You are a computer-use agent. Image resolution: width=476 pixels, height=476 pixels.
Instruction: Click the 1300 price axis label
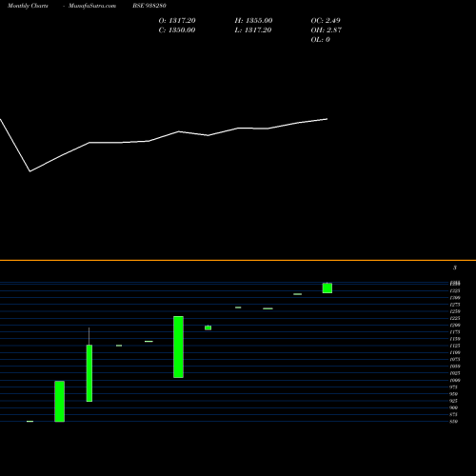tap(455, 298)
